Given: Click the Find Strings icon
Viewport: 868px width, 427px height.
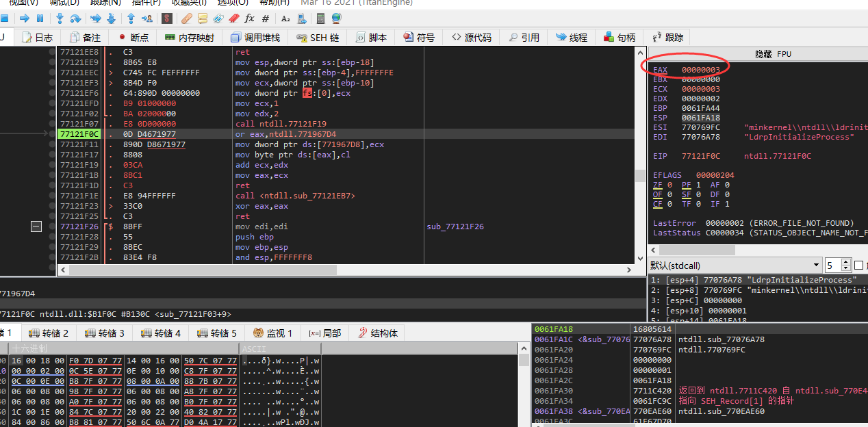Looking at the screenshot, I should [285, 18].
